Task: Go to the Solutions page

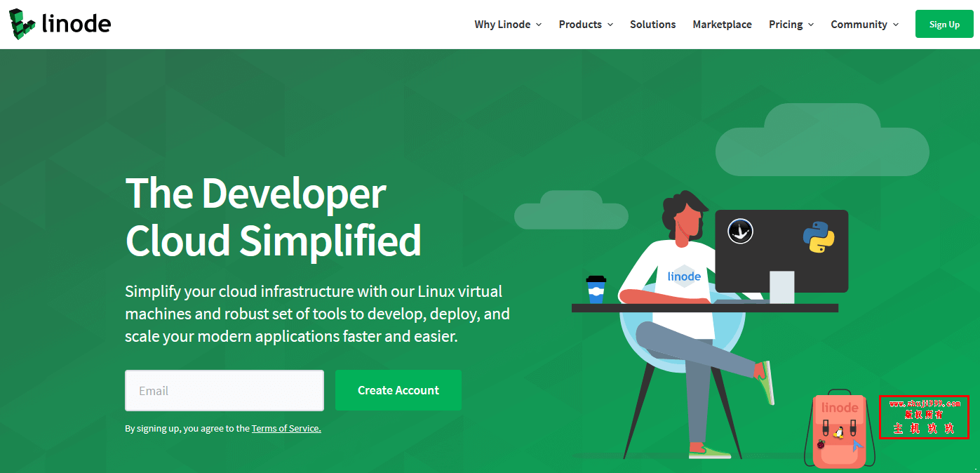Action: pyautogui.click(x=652, y=25)
